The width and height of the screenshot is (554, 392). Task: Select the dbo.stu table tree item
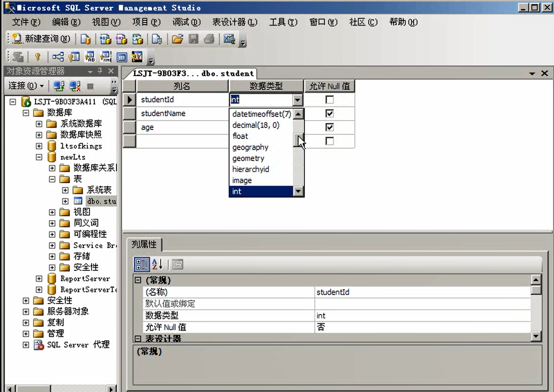click(x=101, y=201)
